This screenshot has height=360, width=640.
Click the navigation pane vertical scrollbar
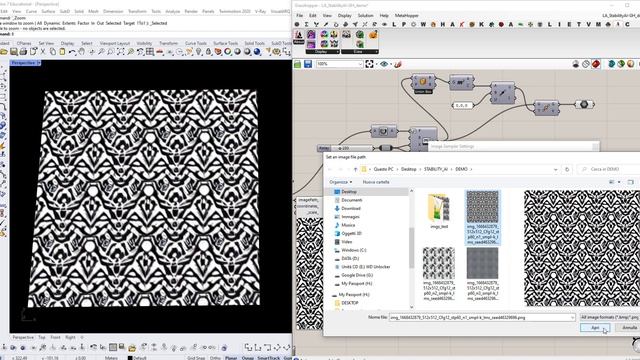point(411,249)
